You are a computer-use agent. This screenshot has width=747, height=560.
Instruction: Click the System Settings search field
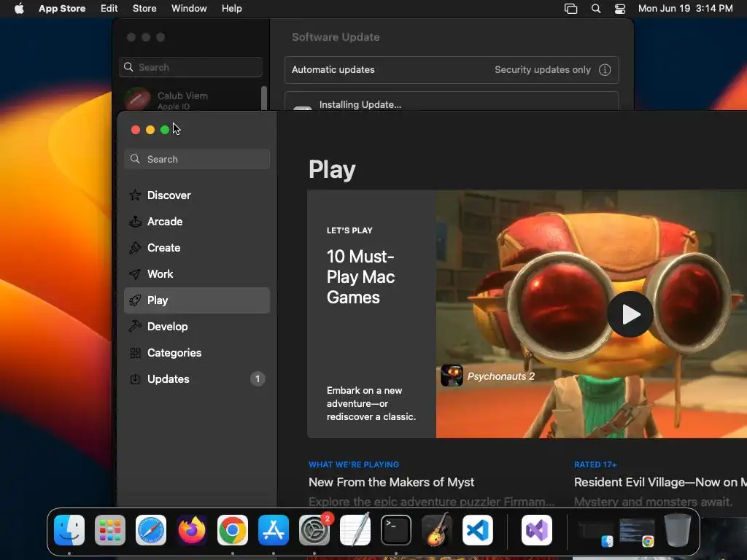[190, 67]
